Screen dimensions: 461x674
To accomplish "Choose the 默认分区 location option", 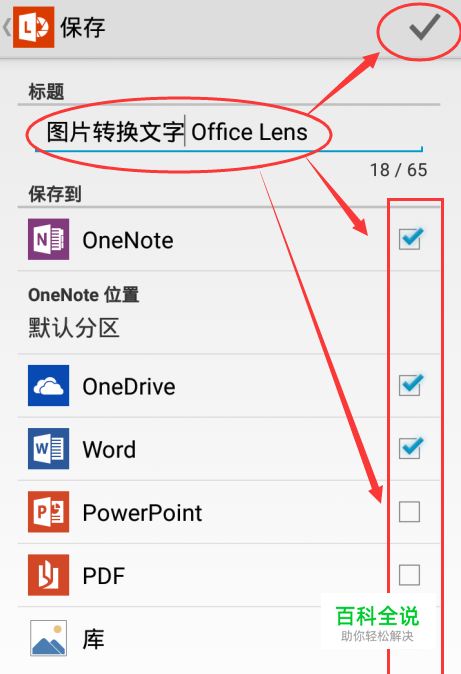I will (x=74, y=328).
